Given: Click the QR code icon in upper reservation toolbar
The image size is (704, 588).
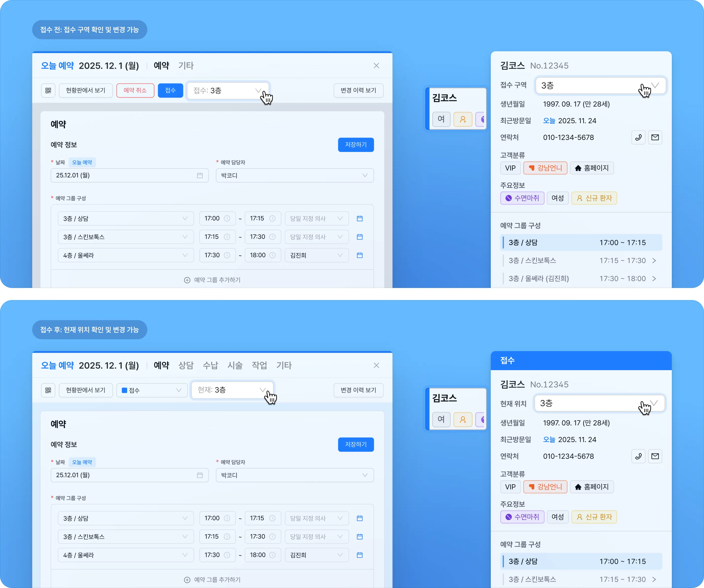Looking at the screenshot, I should point(48,91).
